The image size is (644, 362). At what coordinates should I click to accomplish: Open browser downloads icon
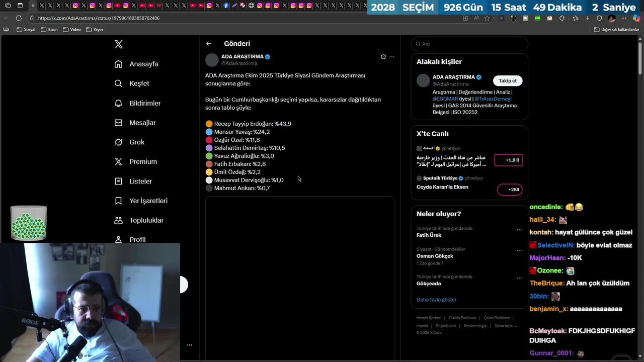587,18
